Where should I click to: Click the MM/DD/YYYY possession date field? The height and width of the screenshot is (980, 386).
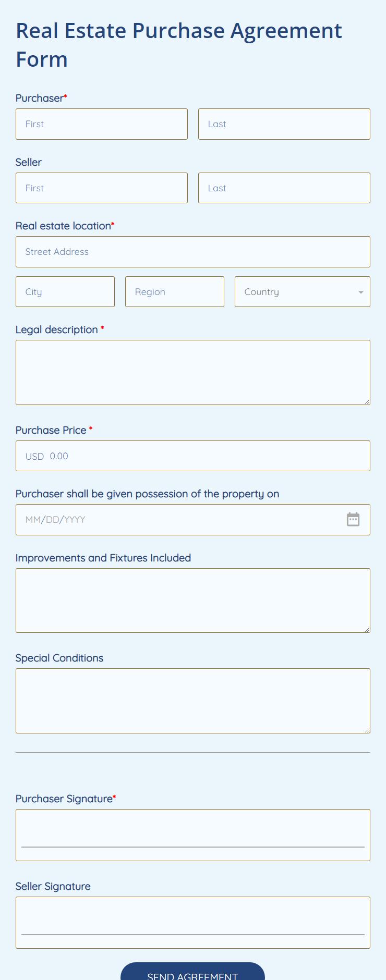point(177,520)
